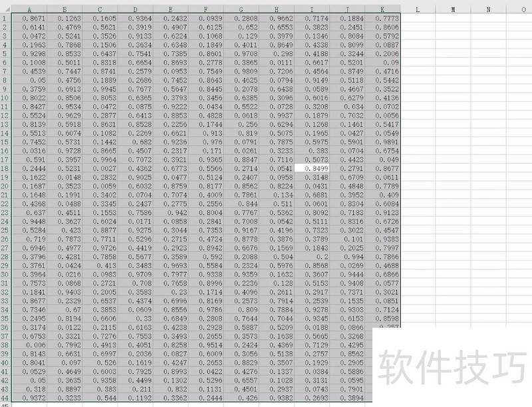This screenshot has width=532, height=407.
Task: Pick cell H40 showing 0.3507
Action: [276, 362]
